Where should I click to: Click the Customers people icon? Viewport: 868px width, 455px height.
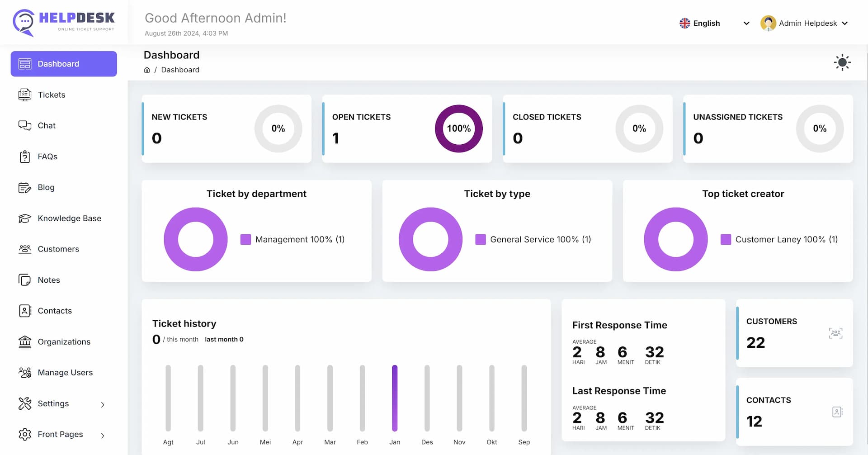pyautogui.click(x=25, y=249)
